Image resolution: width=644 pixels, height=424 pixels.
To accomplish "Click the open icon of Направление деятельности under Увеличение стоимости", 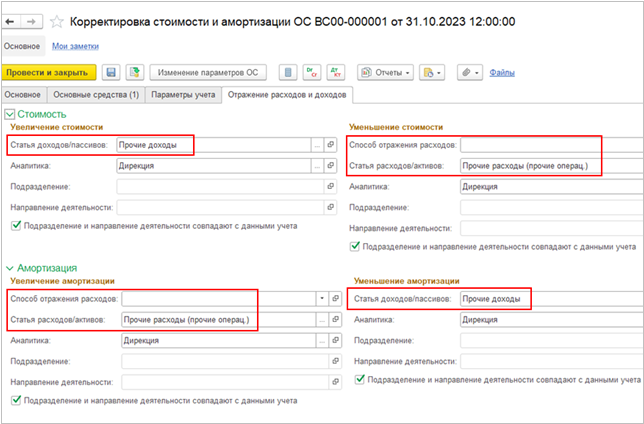I will click(330, 207).
